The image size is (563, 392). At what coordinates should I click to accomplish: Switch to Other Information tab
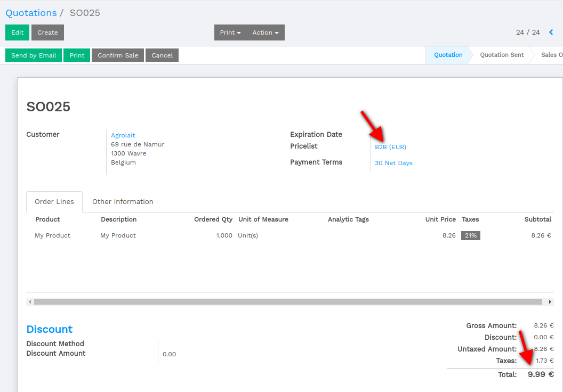click(x=123, y=201)
